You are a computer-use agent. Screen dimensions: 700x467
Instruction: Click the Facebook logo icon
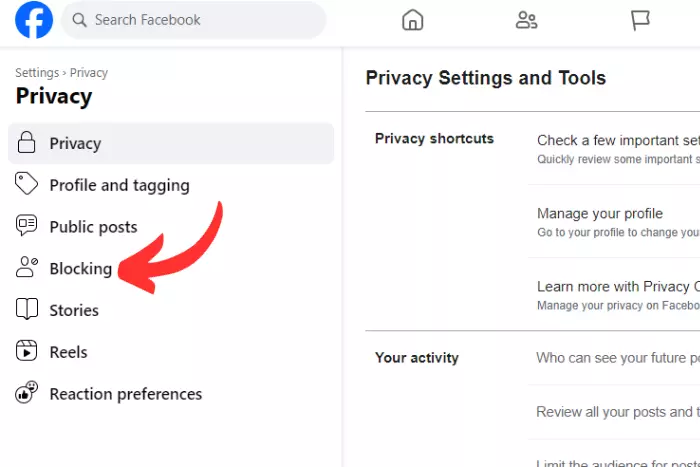coord(34,20)
